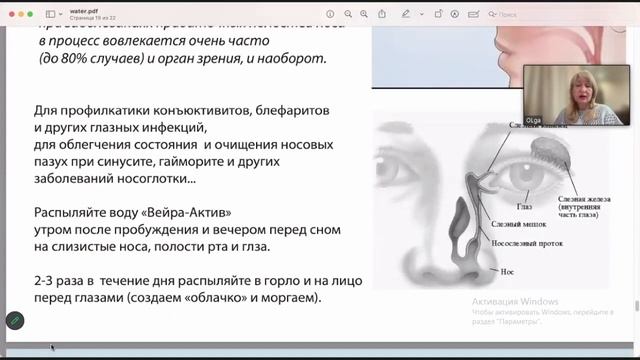The height and width of the screenshot is (360, 640).
Task: Click the line 'для облегчения состояния и очищения'
Action: (x=184, y=145)
